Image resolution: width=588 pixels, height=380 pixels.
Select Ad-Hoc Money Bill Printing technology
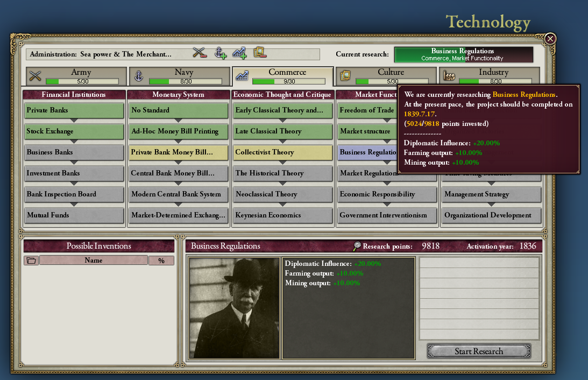(179, 131)
